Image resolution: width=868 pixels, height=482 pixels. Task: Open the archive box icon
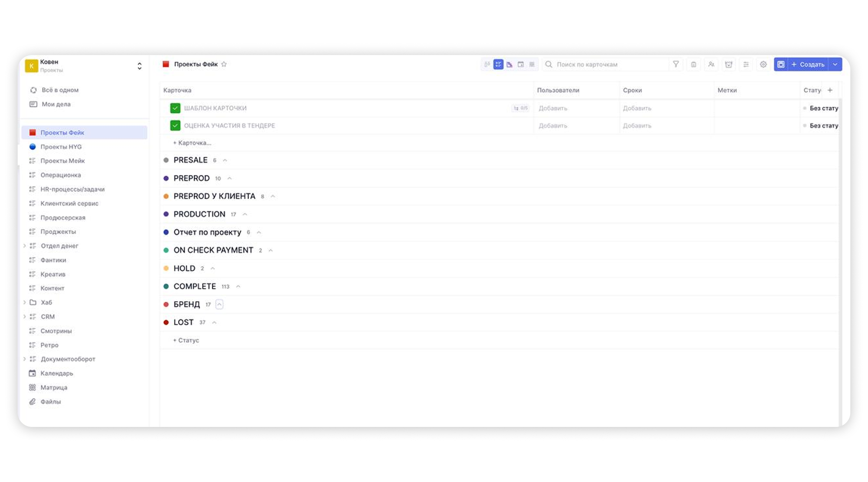(728, 64)
